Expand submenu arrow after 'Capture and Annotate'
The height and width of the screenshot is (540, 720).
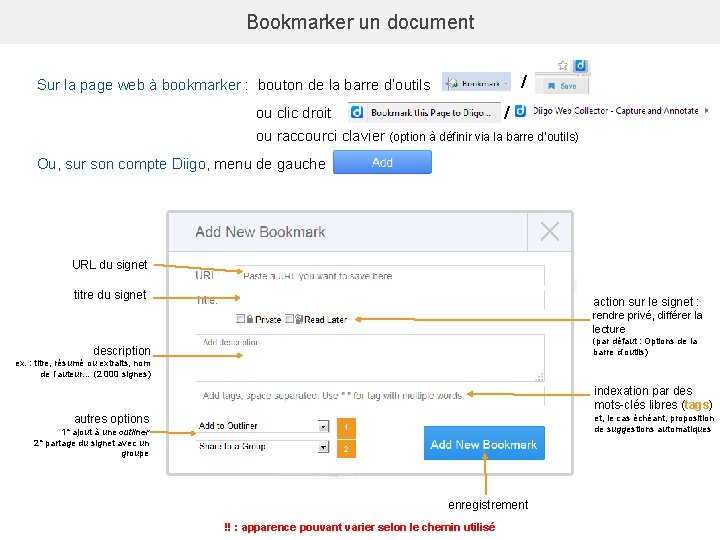[x=706, y=110]
